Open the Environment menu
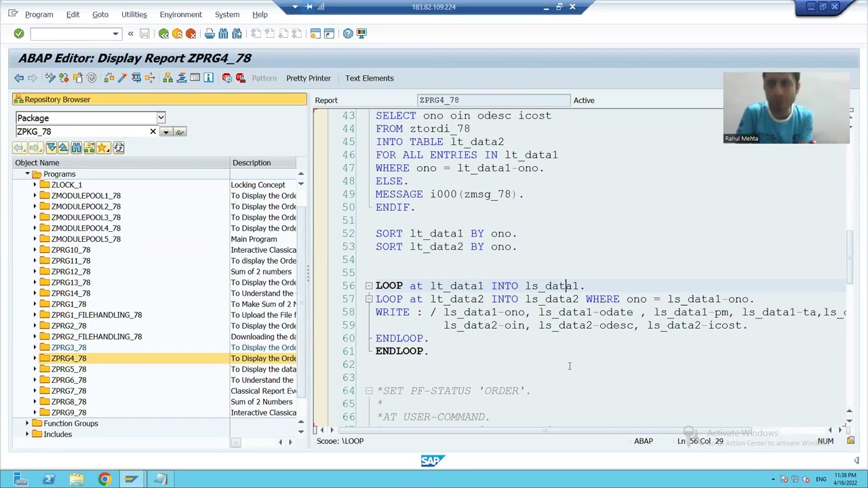Image resolution: width=868 pixels, height=488 pixels. coord(180,14)
